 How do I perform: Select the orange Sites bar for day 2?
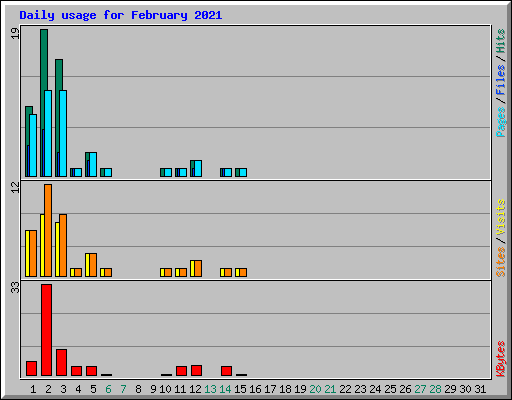[48, 230]
